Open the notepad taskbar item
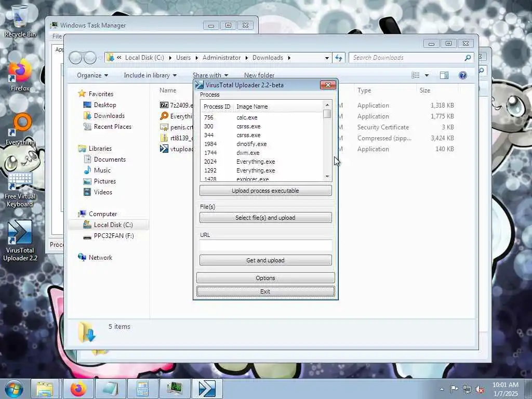 pos(111,389)
